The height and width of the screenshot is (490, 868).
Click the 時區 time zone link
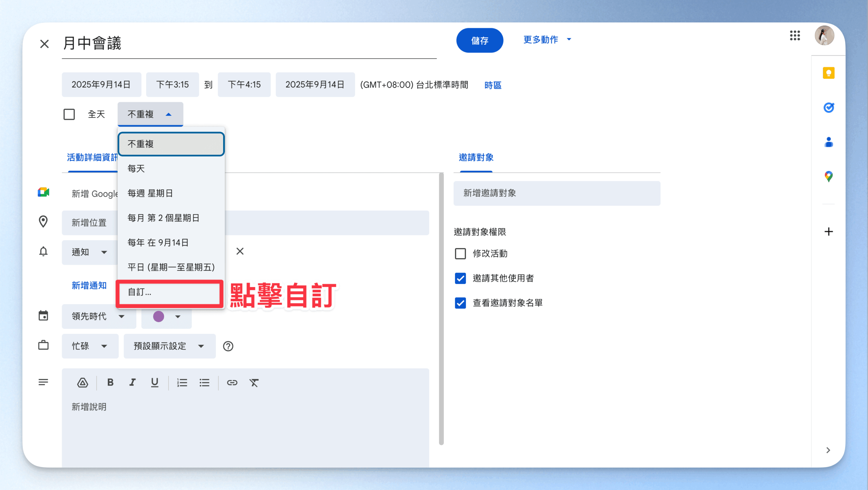(493, 85)
